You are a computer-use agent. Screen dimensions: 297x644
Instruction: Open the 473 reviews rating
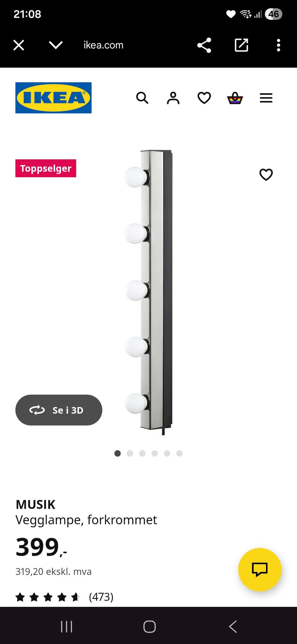64,597
